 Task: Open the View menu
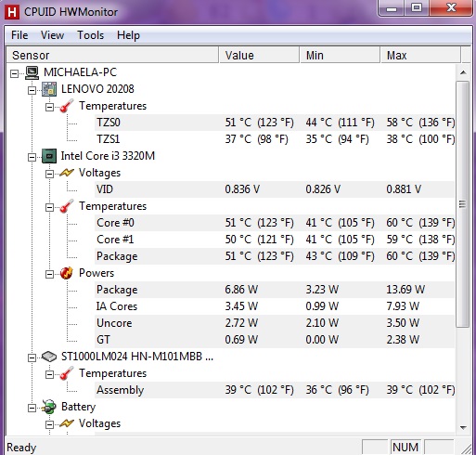point(52,35)
